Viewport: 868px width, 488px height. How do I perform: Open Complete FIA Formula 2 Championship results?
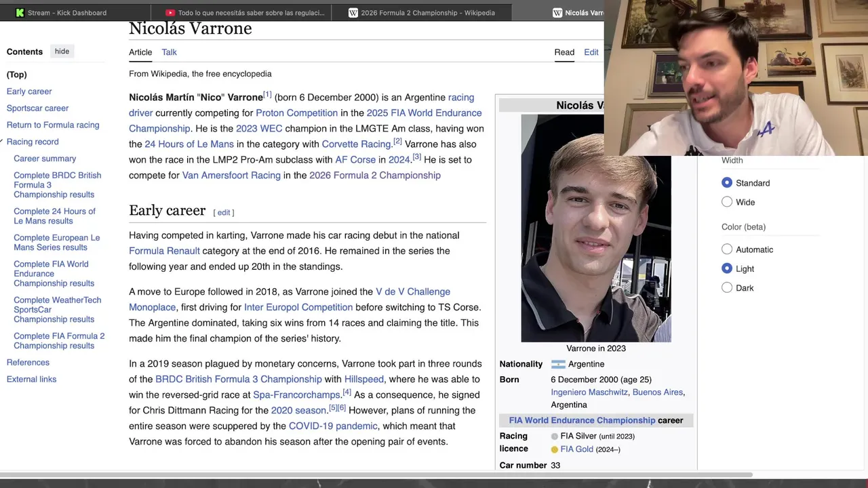click(x=59, y=341)
